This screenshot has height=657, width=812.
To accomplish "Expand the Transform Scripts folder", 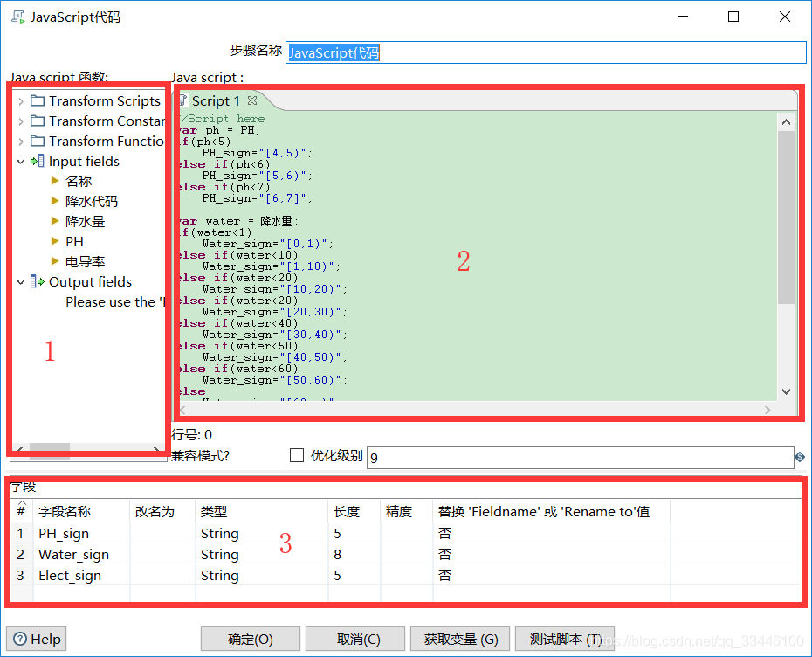I will 21,101.
